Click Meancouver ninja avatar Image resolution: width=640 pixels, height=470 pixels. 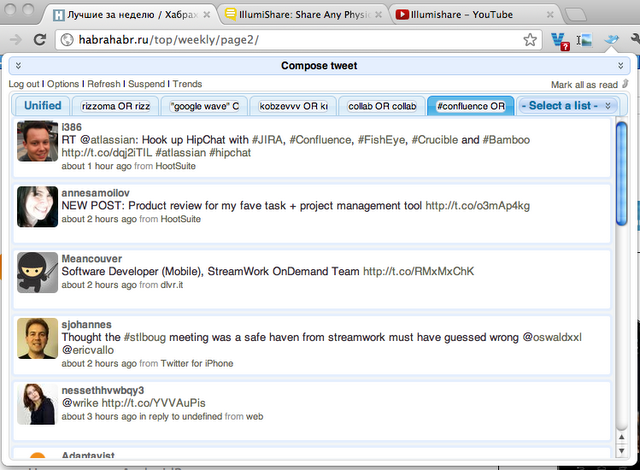38,273
